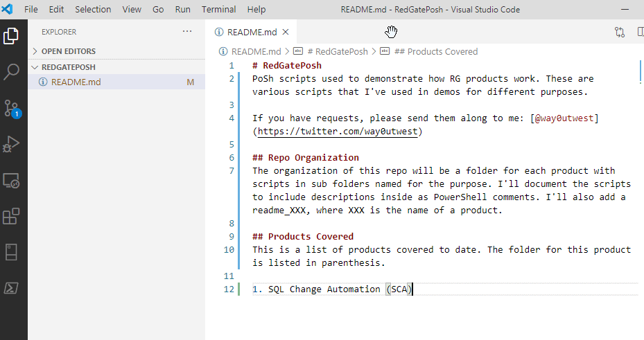The height and width of the screenshot is (340, 644).
Task: Click the '# RedGatePosh' heading line
Action: pos(287,65)
